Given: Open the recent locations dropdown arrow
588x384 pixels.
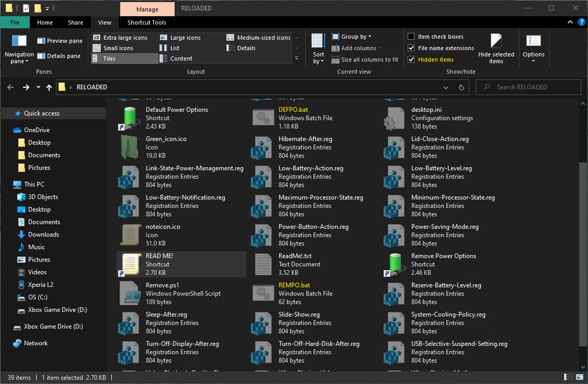Looking at the screenshot, I should point(38,87).
